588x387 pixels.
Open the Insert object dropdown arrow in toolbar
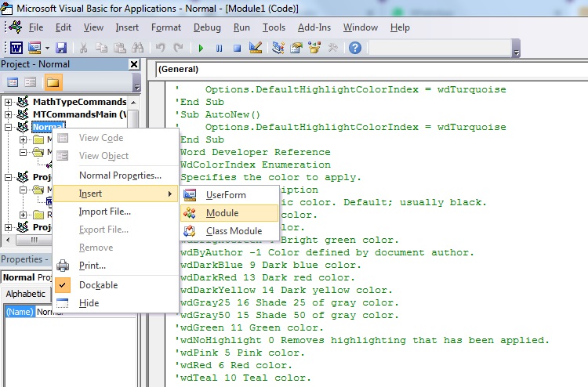pos(47,48)
